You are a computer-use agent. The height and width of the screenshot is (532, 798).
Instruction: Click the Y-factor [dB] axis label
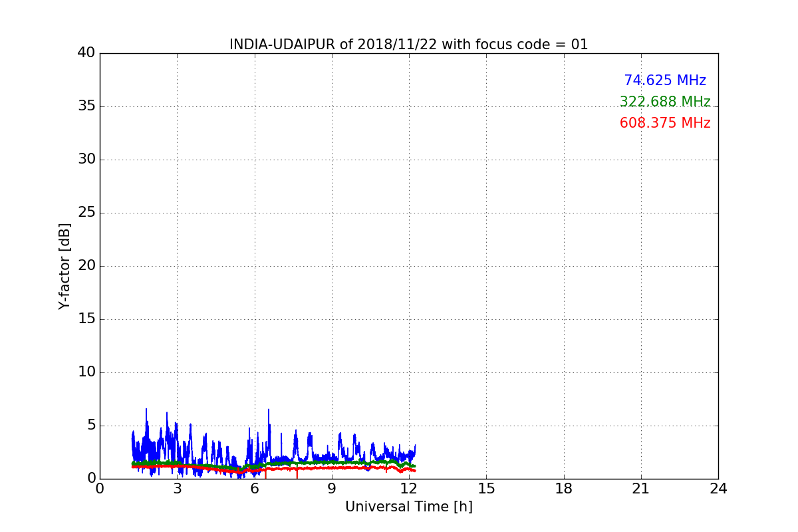click(x=65, y=266)
